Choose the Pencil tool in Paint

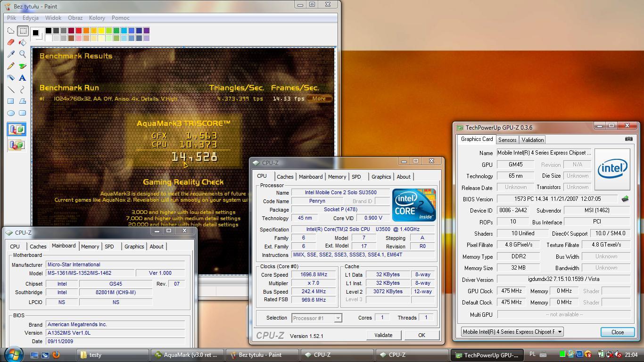(11, 66)
